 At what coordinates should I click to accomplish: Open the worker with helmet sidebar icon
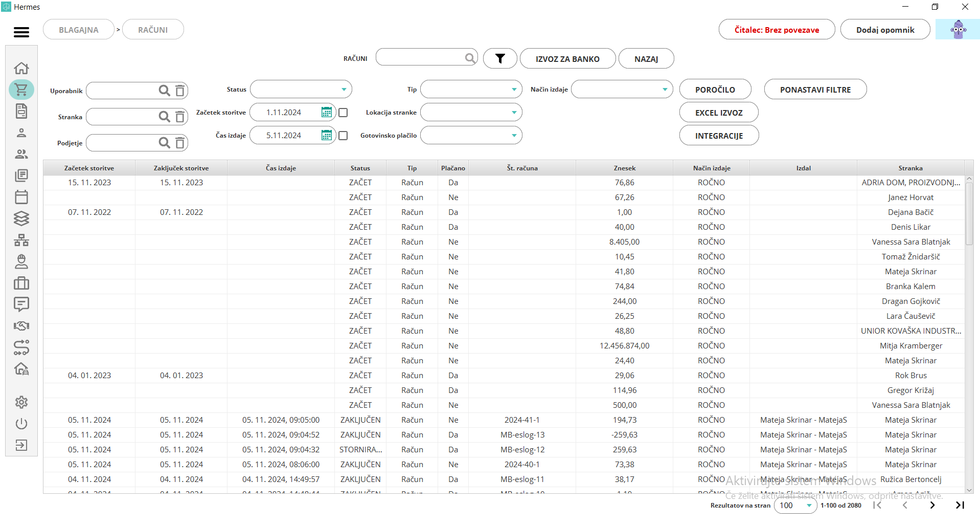(21, 261)
